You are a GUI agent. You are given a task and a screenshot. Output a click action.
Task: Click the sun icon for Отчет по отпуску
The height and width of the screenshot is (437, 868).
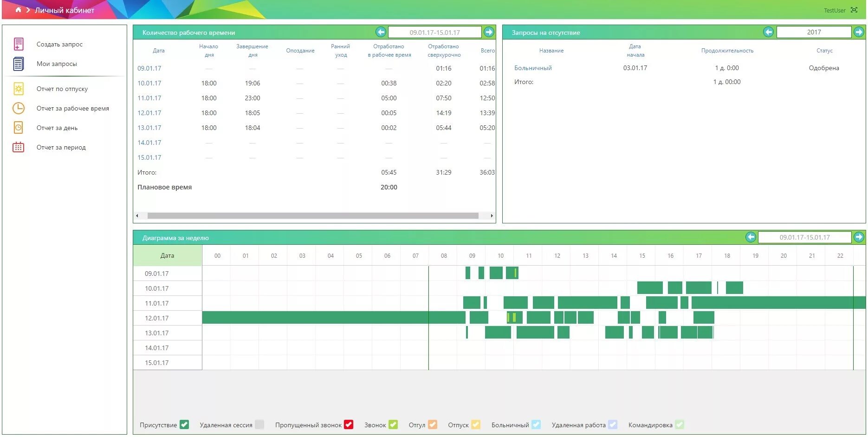[19, 89]
